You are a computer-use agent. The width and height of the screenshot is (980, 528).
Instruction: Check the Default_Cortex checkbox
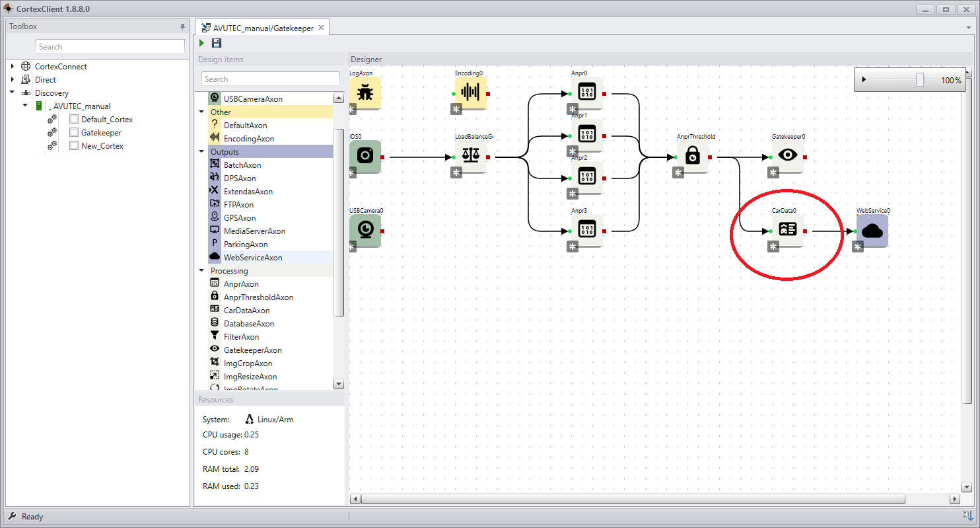point(74,120)
